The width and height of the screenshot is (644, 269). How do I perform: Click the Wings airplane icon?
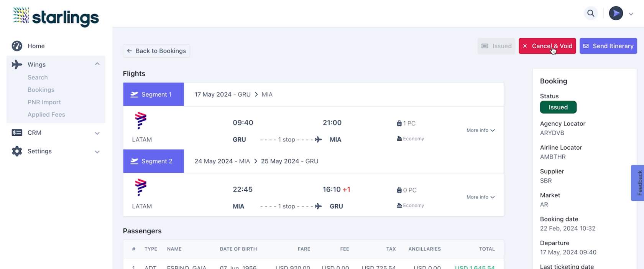tap(17, 64)
